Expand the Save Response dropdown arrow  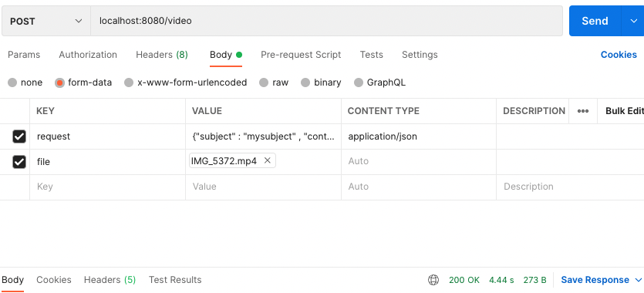pos(639,280)
